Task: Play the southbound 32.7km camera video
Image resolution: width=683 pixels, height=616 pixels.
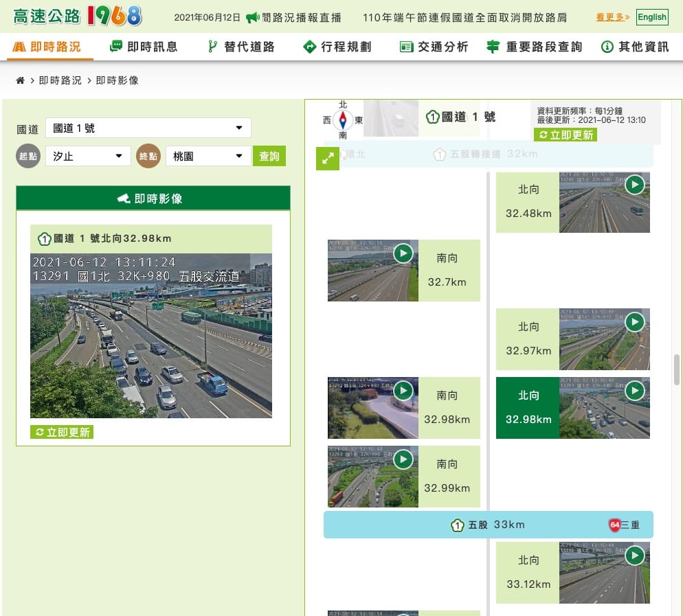Action: click(x=403, y=253)
